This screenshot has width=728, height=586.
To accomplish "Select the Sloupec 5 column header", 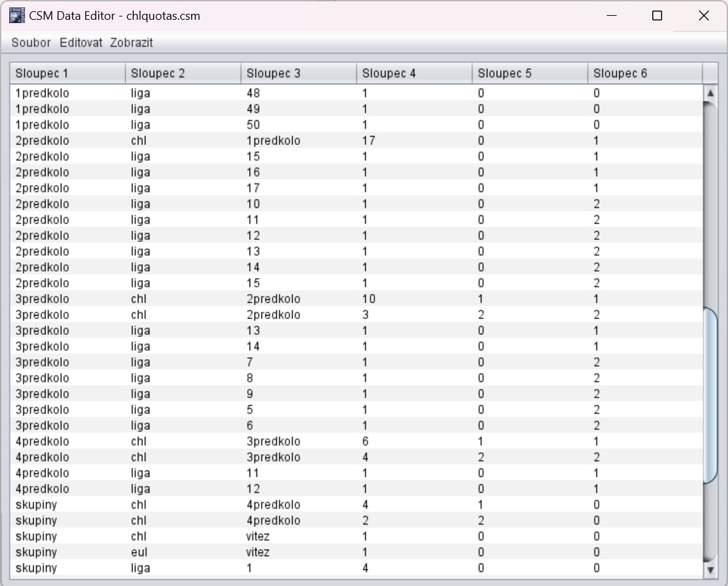I will (530, 73).
